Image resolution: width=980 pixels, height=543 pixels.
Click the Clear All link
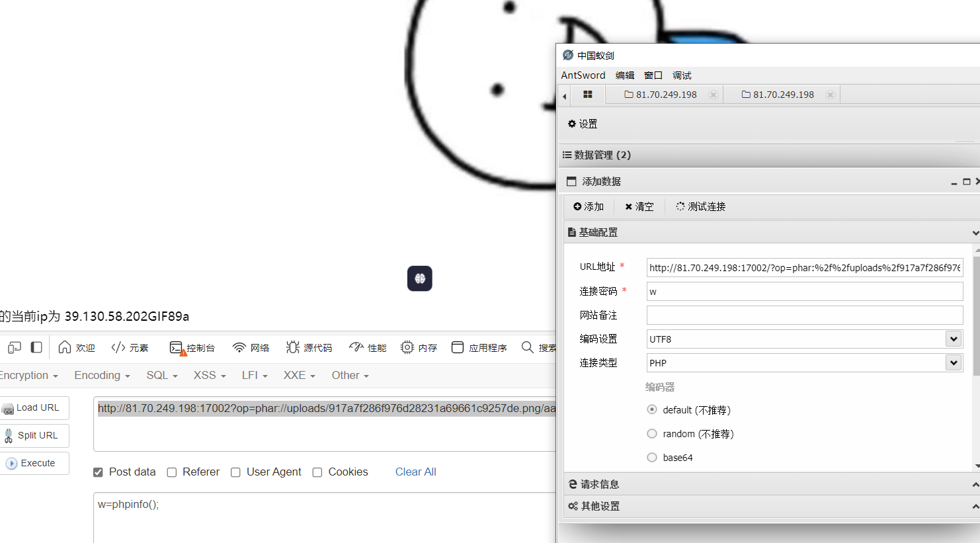point(415,472)
